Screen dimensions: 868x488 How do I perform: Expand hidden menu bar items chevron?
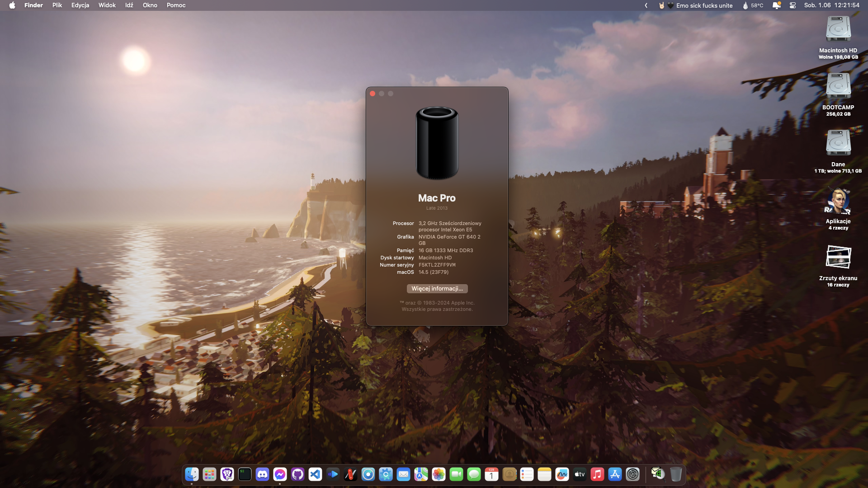tap(646, 5)
